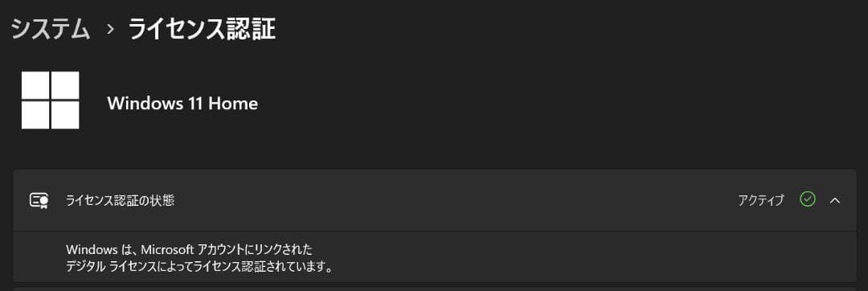Go back to システム in the breadcrumb

[51, 29]
